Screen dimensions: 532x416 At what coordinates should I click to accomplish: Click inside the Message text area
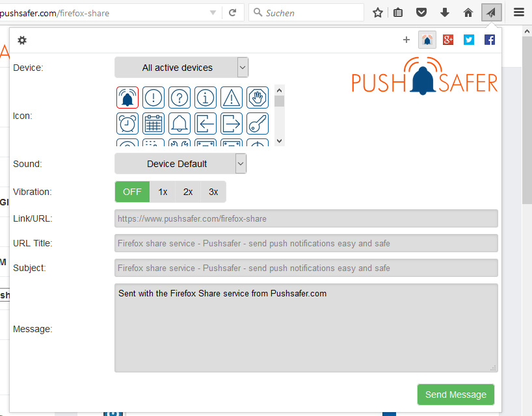(x=306, y=328)
